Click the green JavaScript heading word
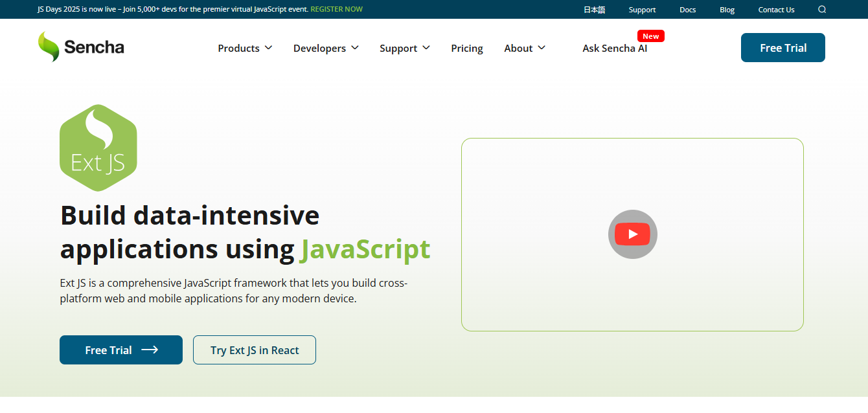The width and height of the screenshot is (868, 413). [x=365, y=249]
